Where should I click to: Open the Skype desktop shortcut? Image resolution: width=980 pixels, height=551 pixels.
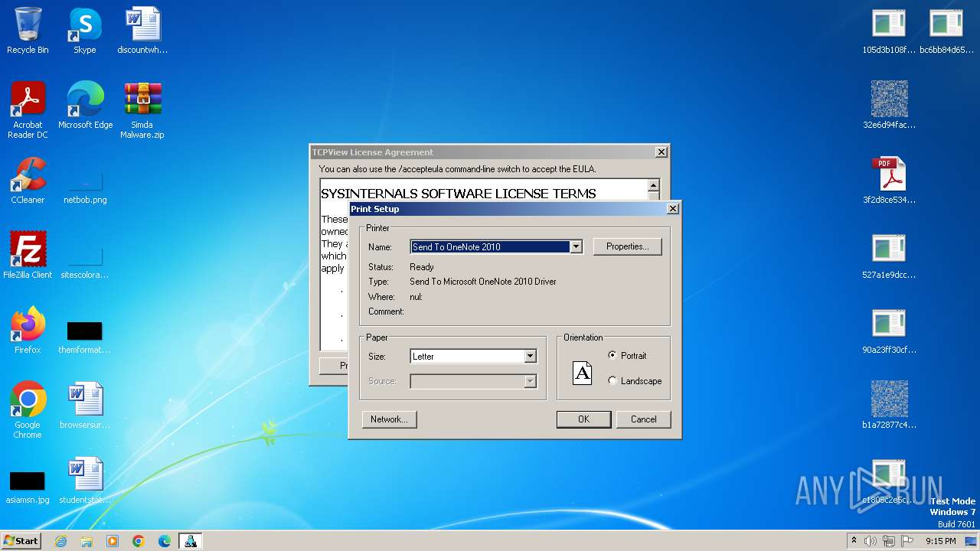[84, 31]
